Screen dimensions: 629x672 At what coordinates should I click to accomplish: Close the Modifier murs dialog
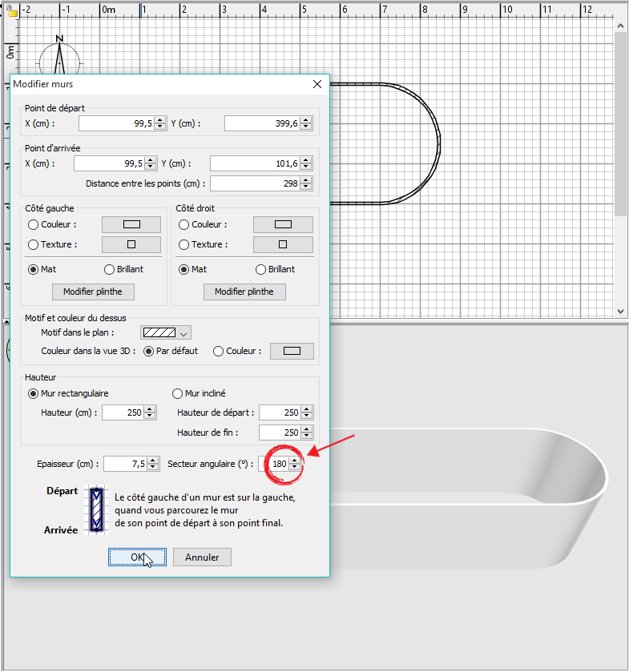click(x=317, y=84)
